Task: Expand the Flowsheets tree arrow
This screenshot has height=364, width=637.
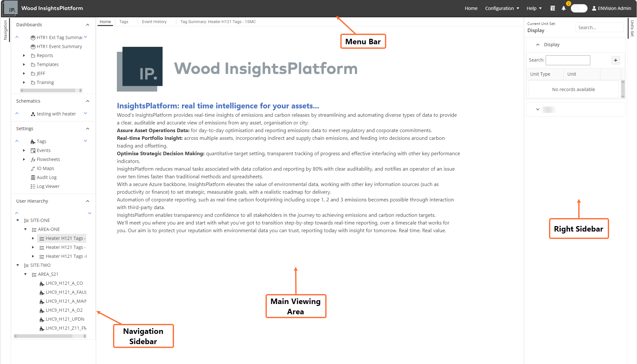Action: pos(24,159)
